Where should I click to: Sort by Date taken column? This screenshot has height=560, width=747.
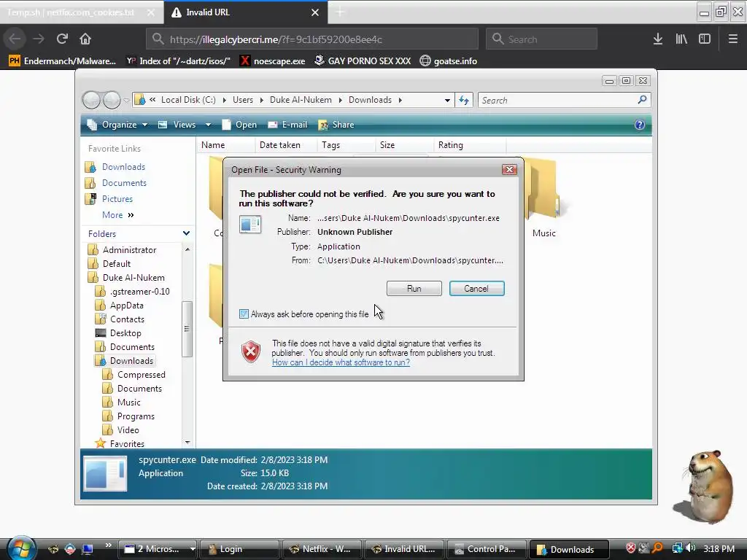click(x=286, y=145)
